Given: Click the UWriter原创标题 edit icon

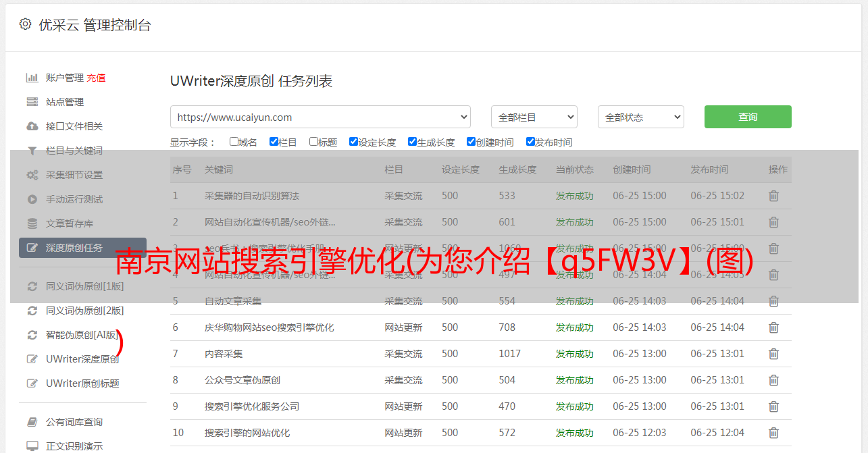Looking at the screenshot, I should click(32, 383).
